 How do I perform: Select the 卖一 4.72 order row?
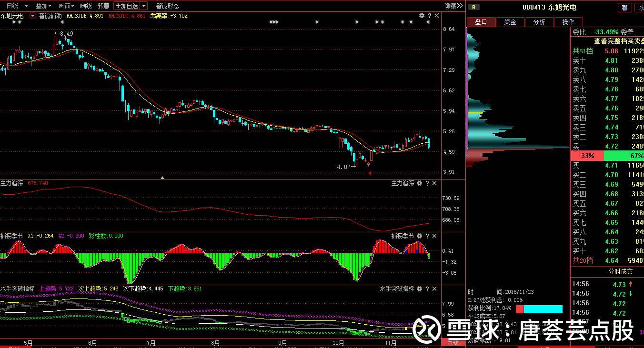pos(607,146)
